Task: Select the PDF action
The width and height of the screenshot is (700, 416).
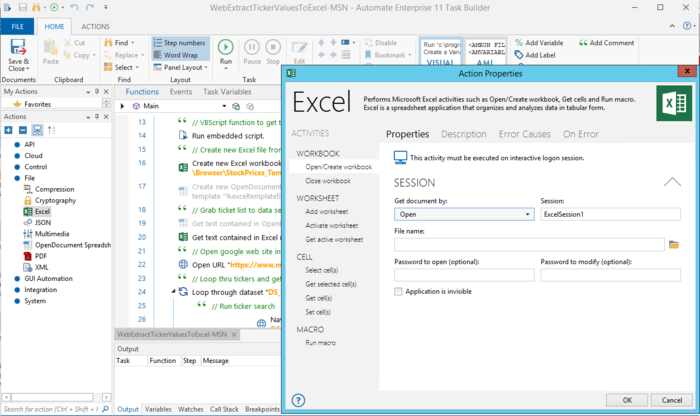Action: (x=35, y=256)
